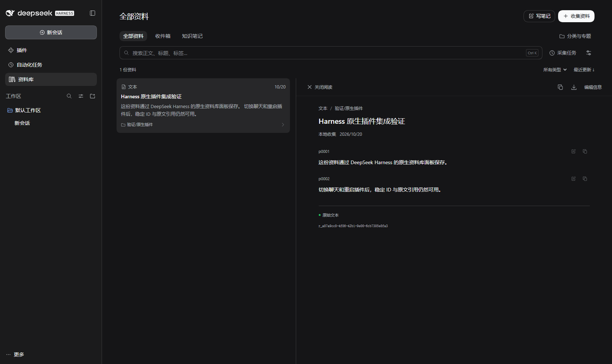The width and height of the screenshot is (612, 364).
Task: Click 编辑信息 to edit metadata
Action: (x=593, y=87)
